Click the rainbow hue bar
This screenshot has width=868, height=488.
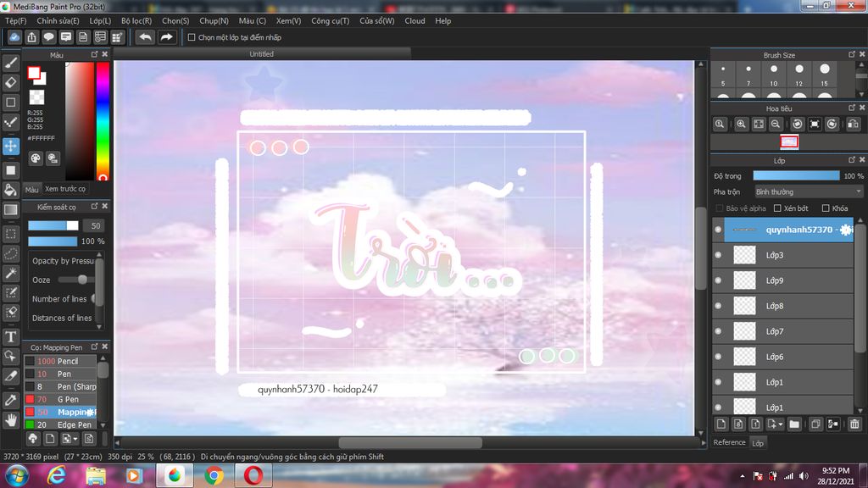103,121
